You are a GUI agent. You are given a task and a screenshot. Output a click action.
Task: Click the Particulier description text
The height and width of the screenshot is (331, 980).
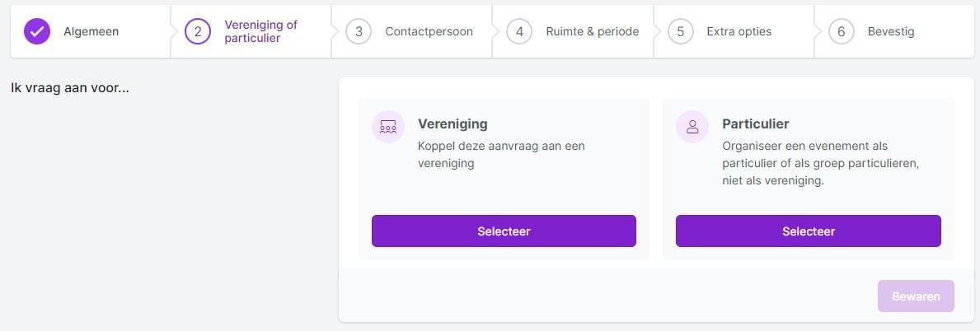point(821,163)
